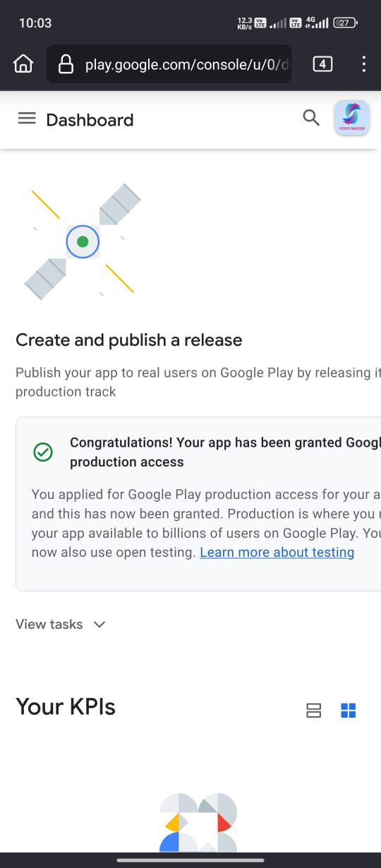Click the Create and publish a release heading
381x868 pixels.
pyautogui.click(x=128, y=340)
